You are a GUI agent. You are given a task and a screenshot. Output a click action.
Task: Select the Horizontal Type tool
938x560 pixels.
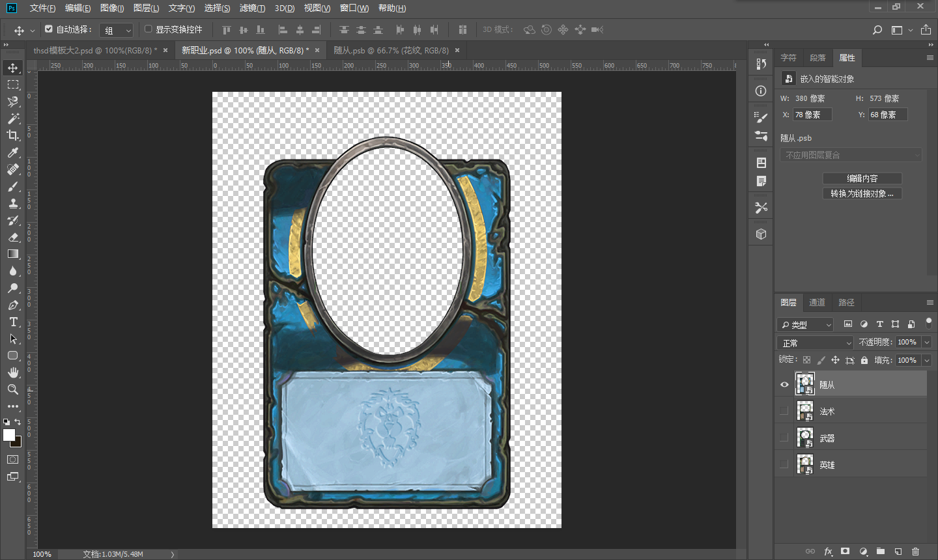pyautogui.click(x=13, y=322)
